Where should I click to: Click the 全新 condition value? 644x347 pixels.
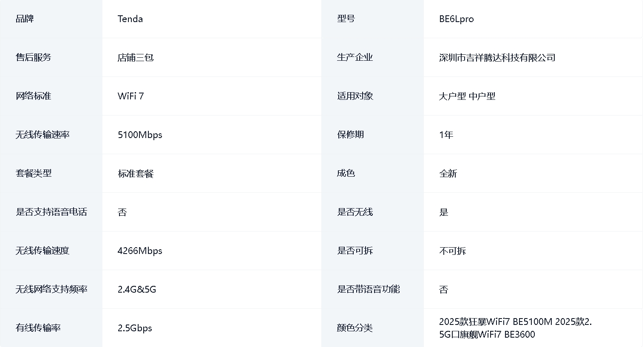(x=448, y=174)
